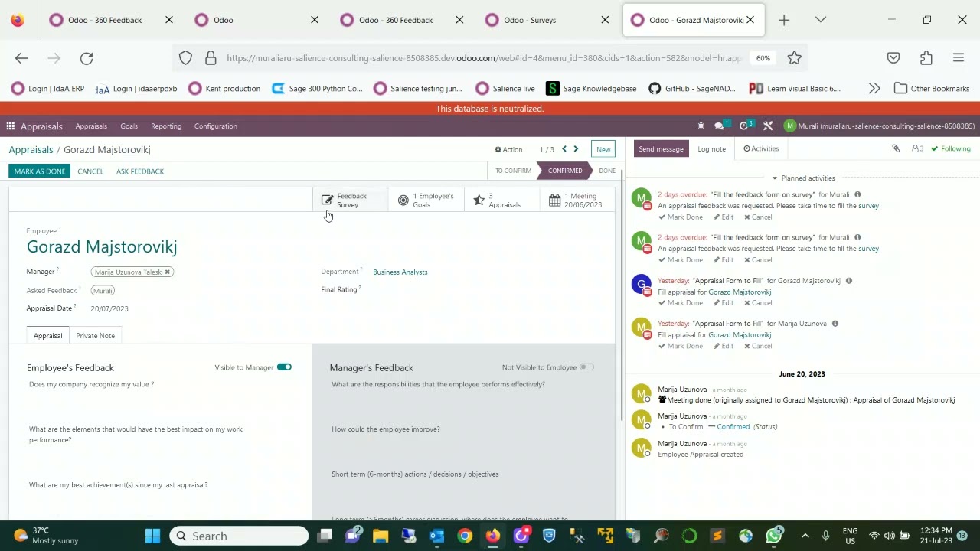List all tabs dropdown arrow
Image resolution: width=980 pixels, height=551 pixels.
pos(821,20)
